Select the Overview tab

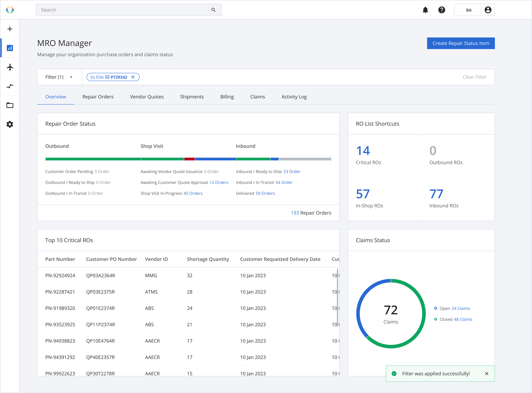tap(56, 97)
